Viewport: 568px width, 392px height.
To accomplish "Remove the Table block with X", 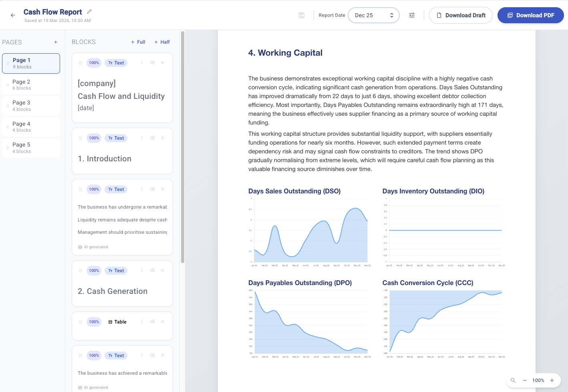I will pos(163,322).
